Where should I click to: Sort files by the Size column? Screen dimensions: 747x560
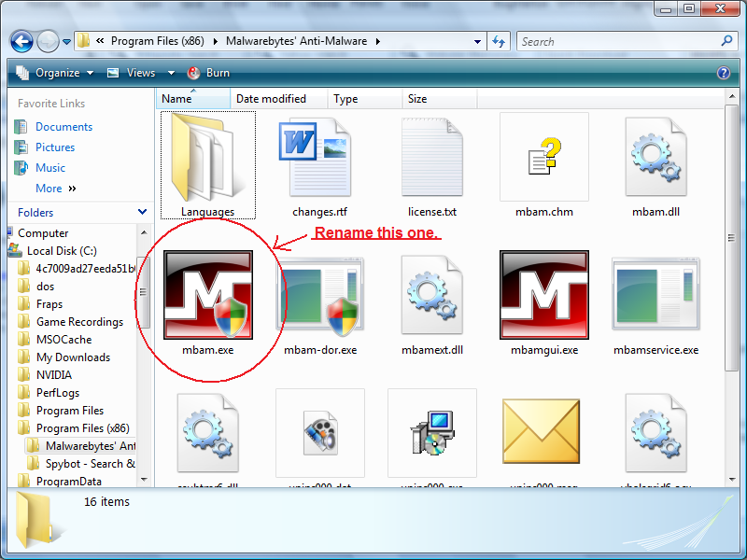point(439,99)
